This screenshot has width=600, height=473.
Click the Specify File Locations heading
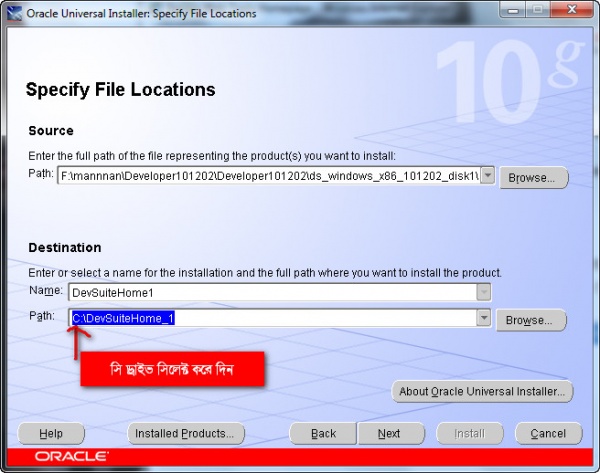coord(121,90)
